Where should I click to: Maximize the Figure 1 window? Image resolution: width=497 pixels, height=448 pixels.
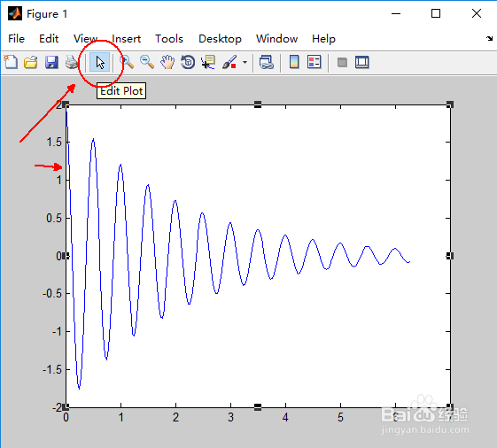click(436, 13)
